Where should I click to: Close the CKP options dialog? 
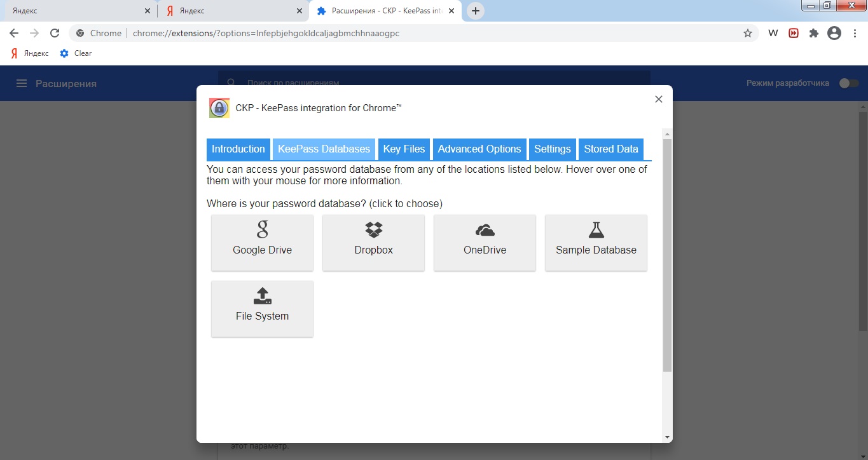pos(659,99)
